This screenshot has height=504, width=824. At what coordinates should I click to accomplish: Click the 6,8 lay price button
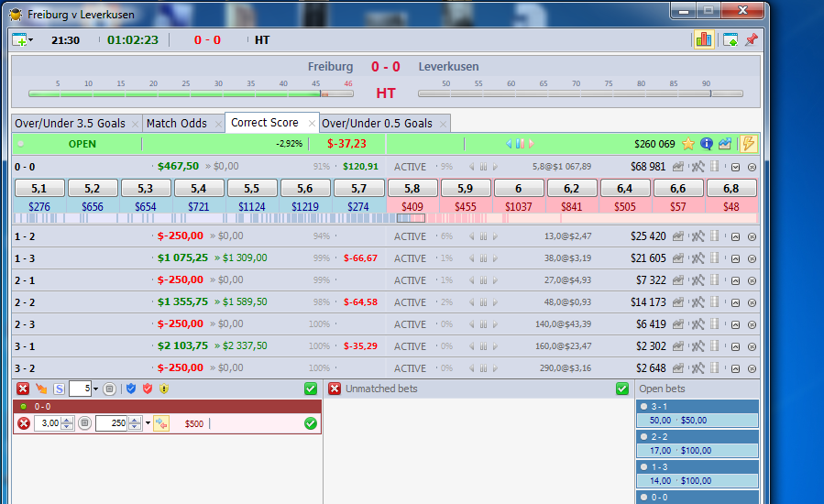[x=731, y=188]
